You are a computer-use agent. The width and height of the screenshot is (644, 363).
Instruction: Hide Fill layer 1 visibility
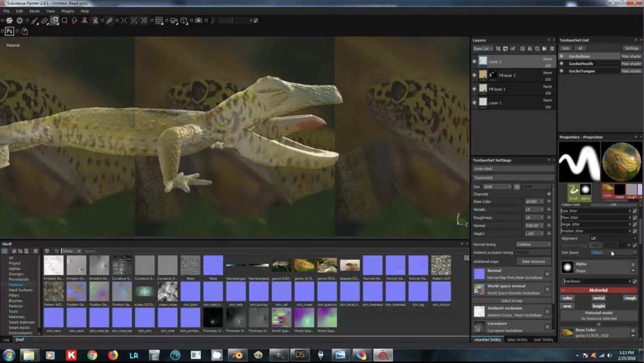pos(474,89)
